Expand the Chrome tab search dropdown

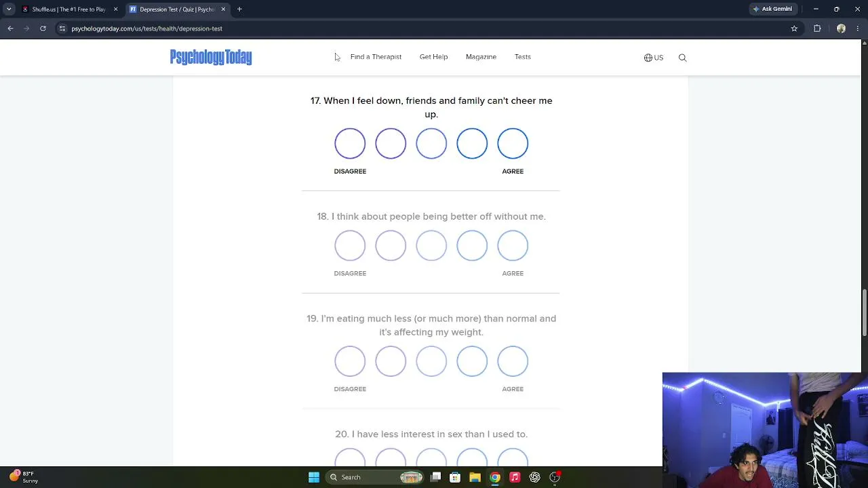[9, 9]
